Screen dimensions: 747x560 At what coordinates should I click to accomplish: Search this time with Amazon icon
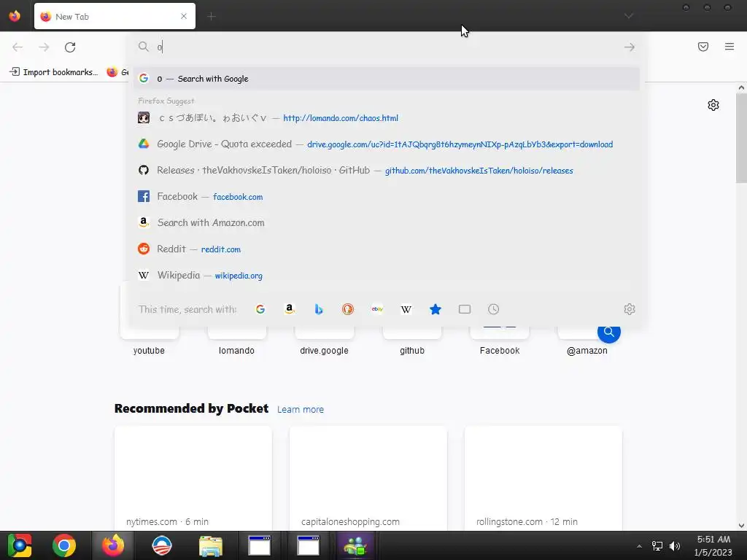(x=289, y=309)
